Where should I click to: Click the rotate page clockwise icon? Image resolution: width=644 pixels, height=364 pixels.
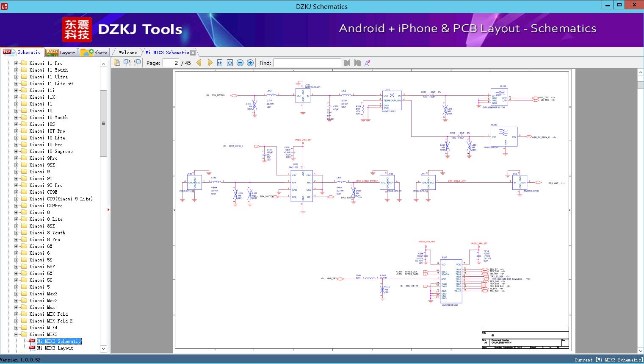(x=137, y=63)
